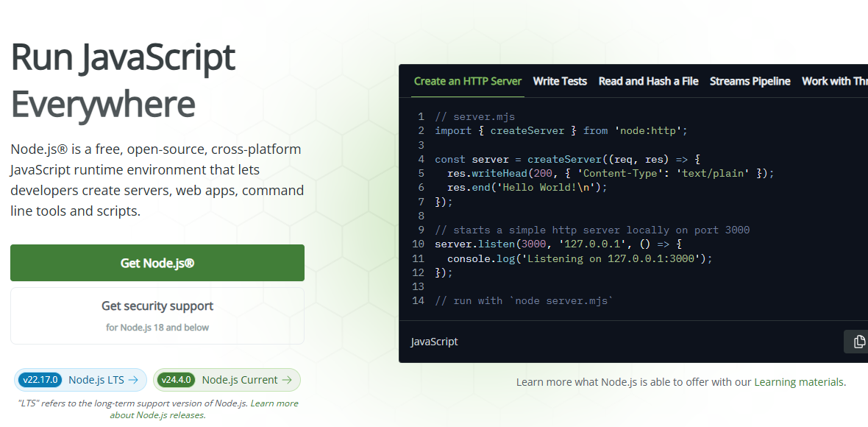Viewport: 868px width, 427px height.
Task: Click the console.log Listening line
Action: pyautogui.click(x=580, y=258)
